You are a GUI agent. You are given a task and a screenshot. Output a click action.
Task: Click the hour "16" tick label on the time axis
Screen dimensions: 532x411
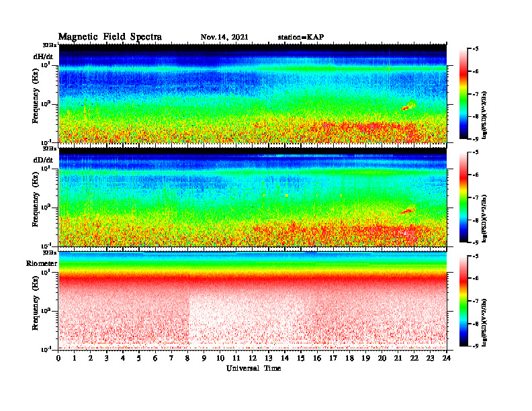point(317,358)
